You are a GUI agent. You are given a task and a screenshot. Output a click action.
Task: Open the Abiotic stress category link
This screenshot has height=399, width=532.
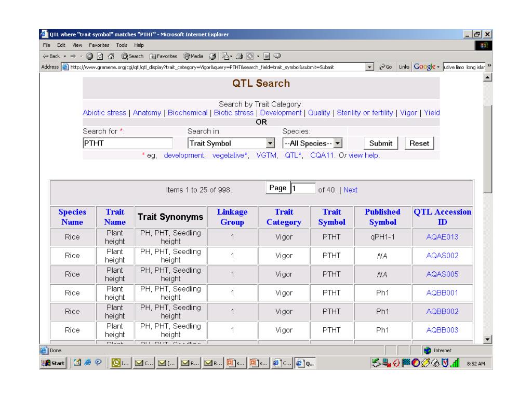104,113
